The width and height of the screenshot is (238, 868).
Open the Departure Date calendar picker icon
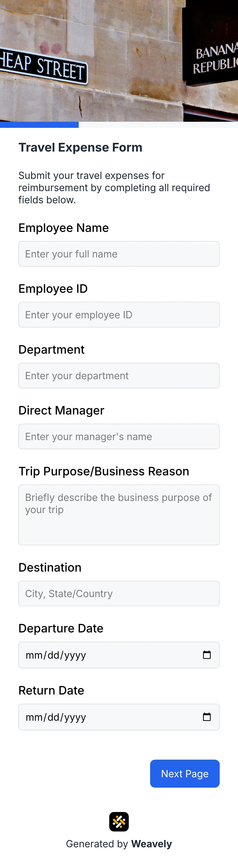[207, 655]
